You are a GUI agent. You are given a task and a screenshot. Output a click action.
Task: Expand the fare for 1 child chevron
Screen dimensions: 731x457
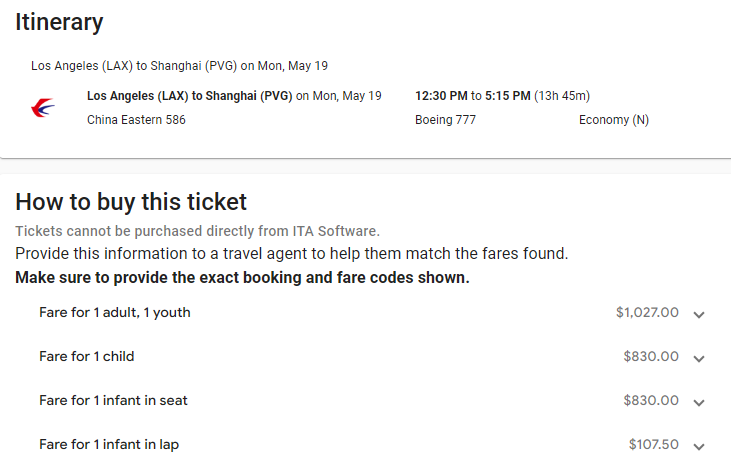click(699, 358)
